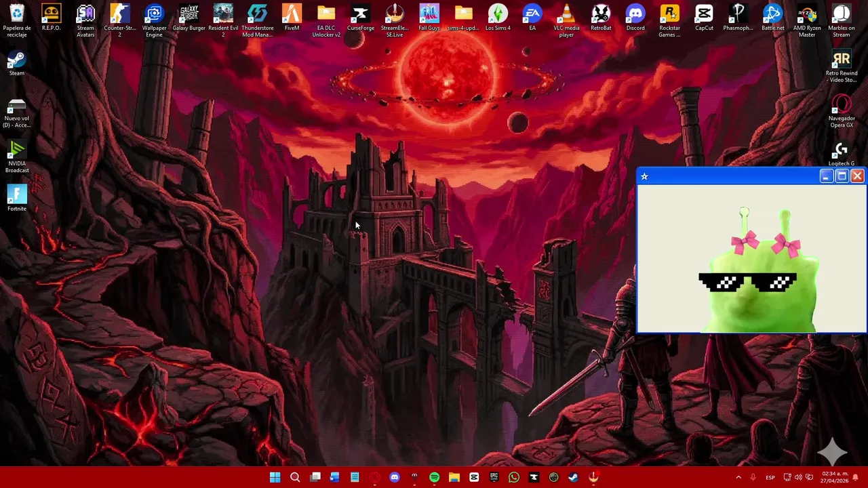Open the Papelera de reciclaje desktop icon

pos(17,19)
